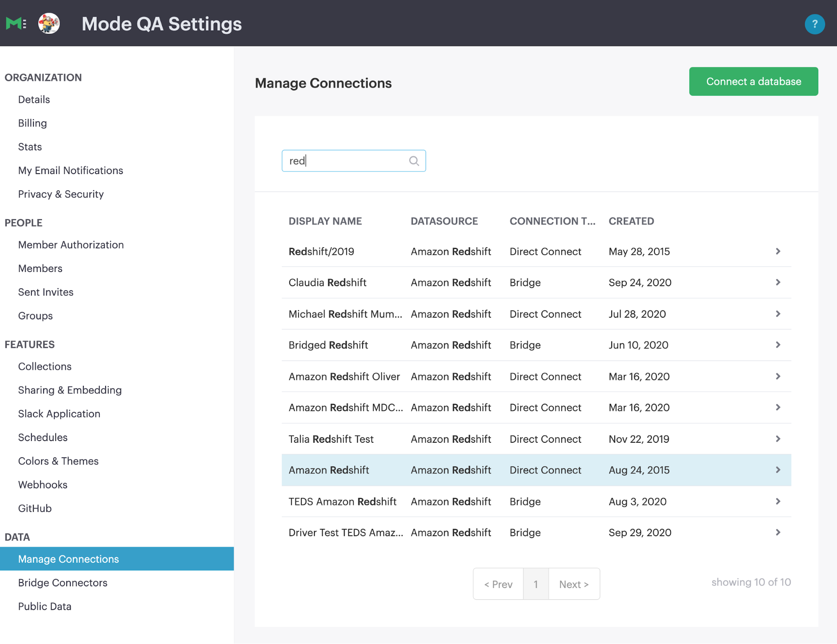Click the Sep 24, 2020 date cell

[640, 282]
